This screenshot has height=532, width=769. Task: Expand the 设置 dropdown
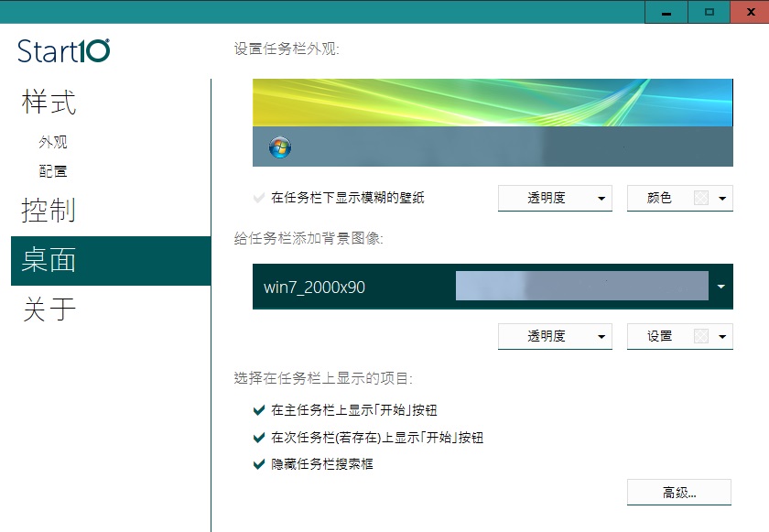coord(679,336)
